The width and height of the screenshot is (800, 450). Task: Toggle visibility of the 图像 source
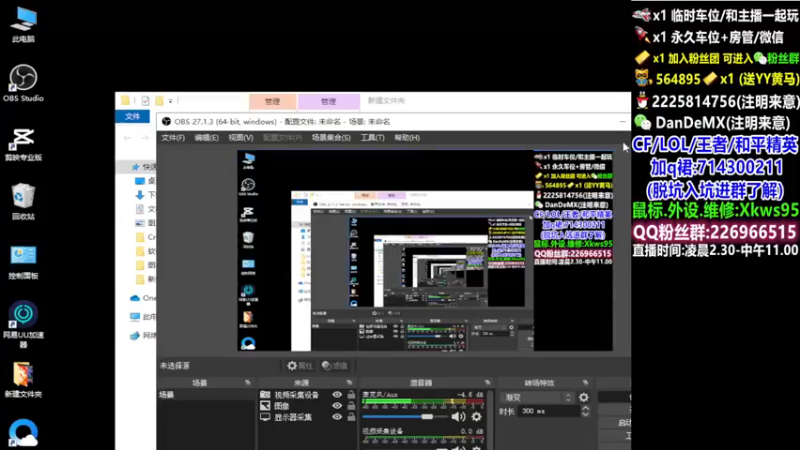pyautogui.click(x=337, y=406)
